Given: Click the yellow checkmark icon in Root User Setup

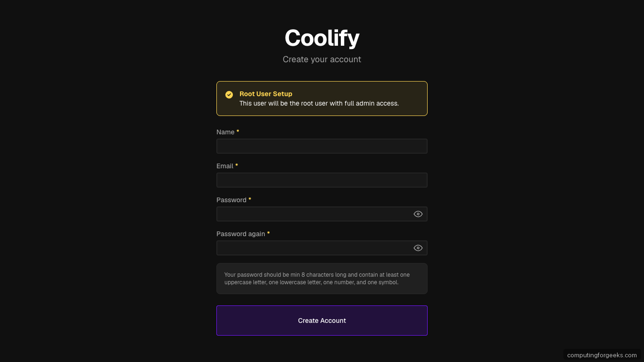Looking at the screenshot, I should (x=229, y=94).
